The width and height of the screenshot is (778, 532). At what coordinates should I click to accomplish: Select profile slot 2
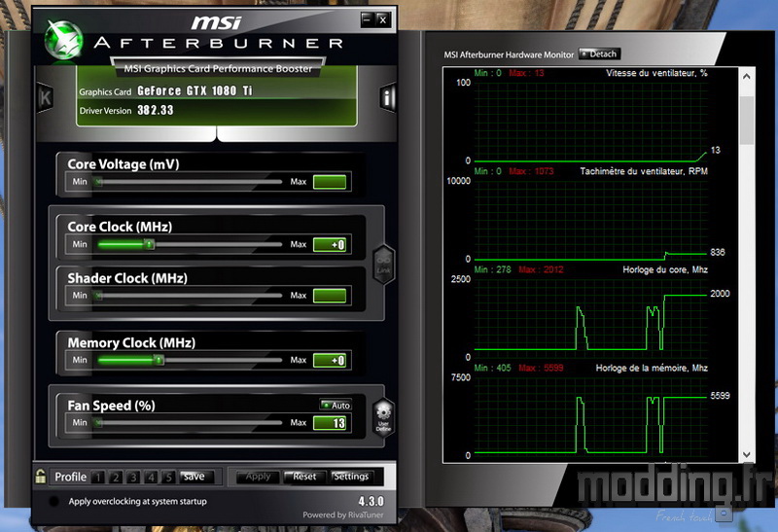pyautogui.click(x=116, y=478)
